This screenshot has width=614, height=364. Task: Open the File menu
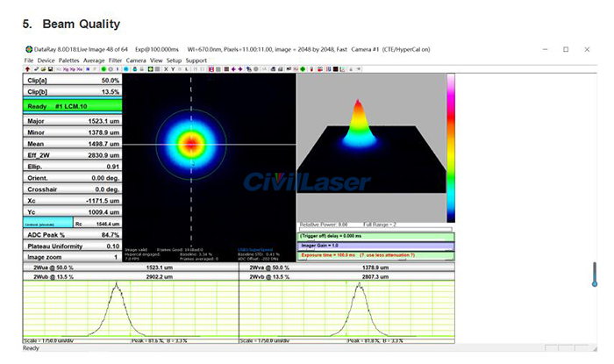29,60
